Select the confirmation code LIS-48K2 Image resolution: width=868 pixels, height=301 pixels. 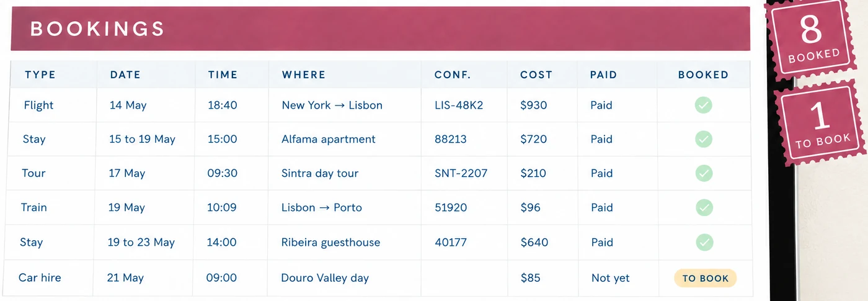459,106
